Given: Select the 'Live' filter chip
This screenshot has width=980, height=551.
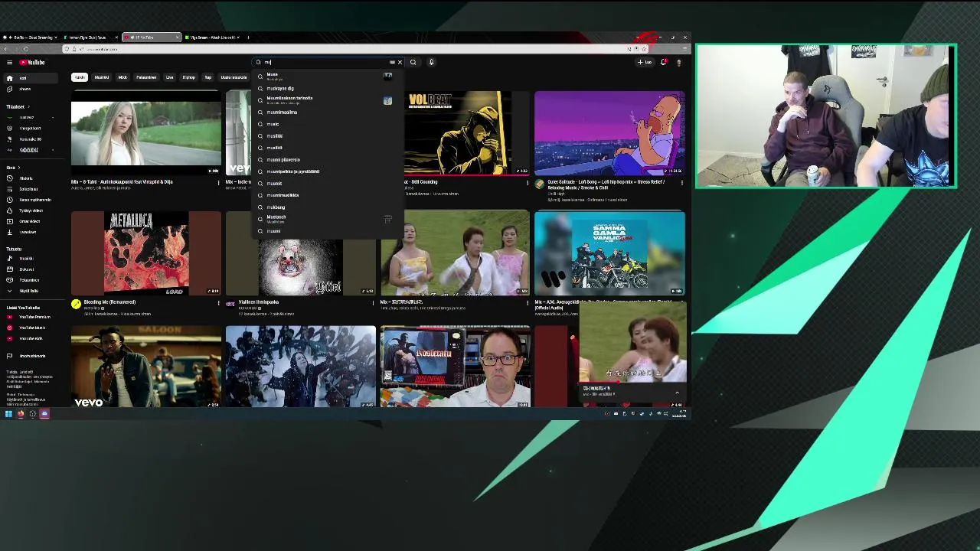Looking at the screenshot, I should pyautogui.click(x=170, y=77).
